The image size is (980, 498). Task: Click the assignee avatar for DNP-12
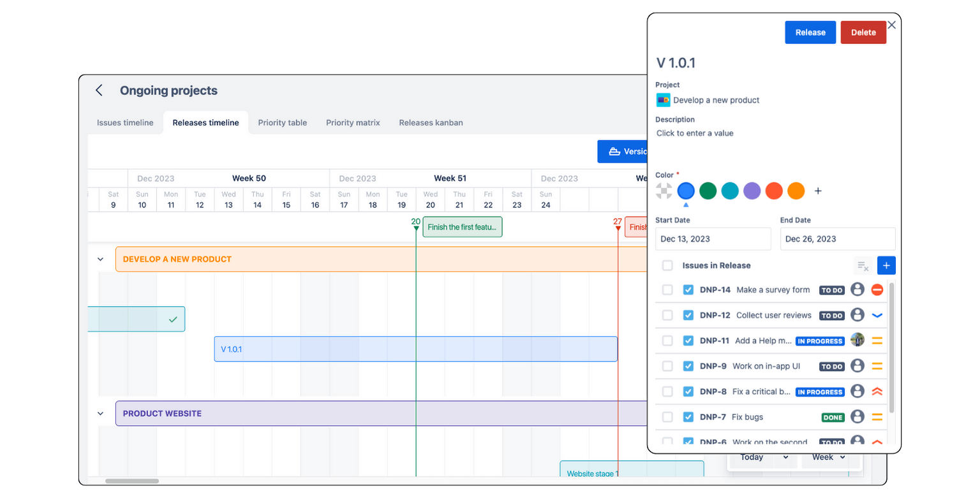click(x=857, y=314)
